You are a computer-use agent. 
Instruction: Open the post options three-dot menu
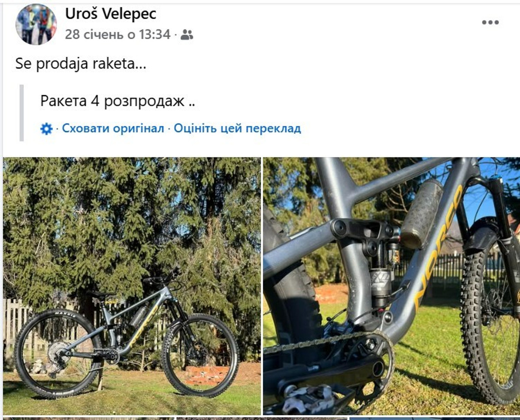pos(490,23)
